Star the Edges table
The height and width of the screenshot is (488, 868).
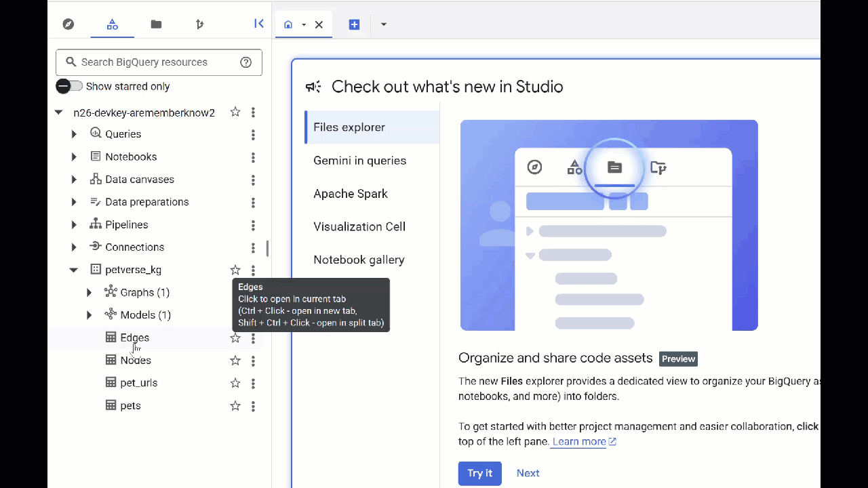(x=235, y=338)
